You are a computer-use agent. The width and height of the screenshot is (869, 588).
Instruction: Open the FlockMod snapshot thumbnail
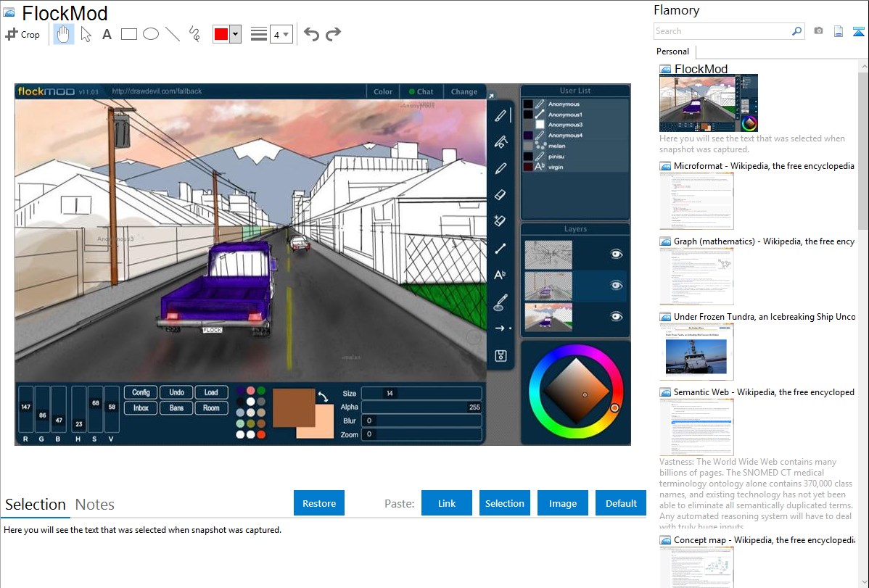[x=708, y=103]
